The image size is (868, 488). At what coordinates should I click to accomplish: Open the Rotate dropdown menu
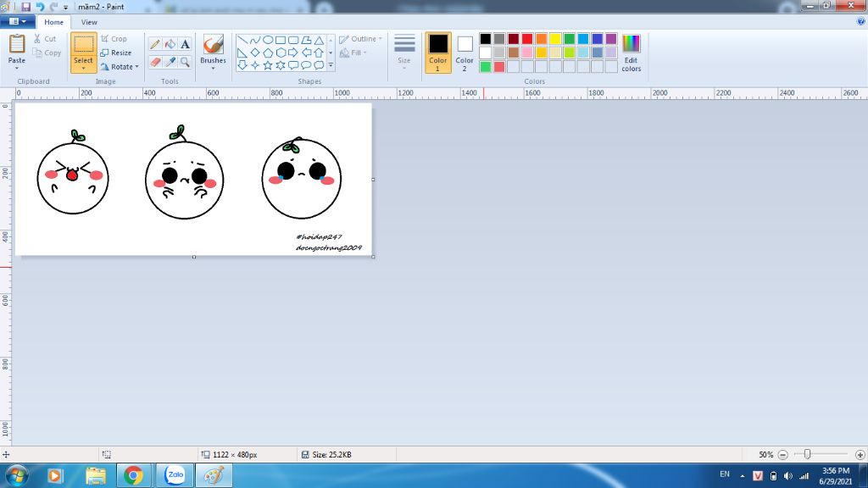(120, 66)
